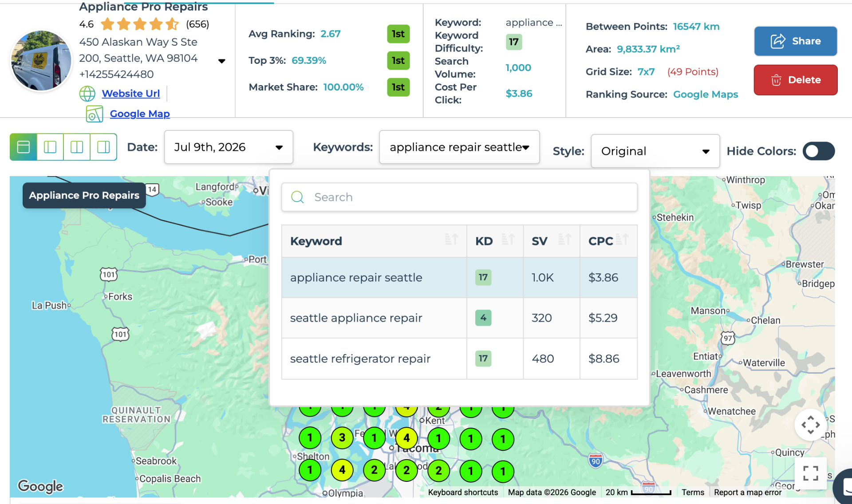The height and width of the screenshot is (504, 852).
Task: Click the 7x7 grid size value
Action: point(646,72)
